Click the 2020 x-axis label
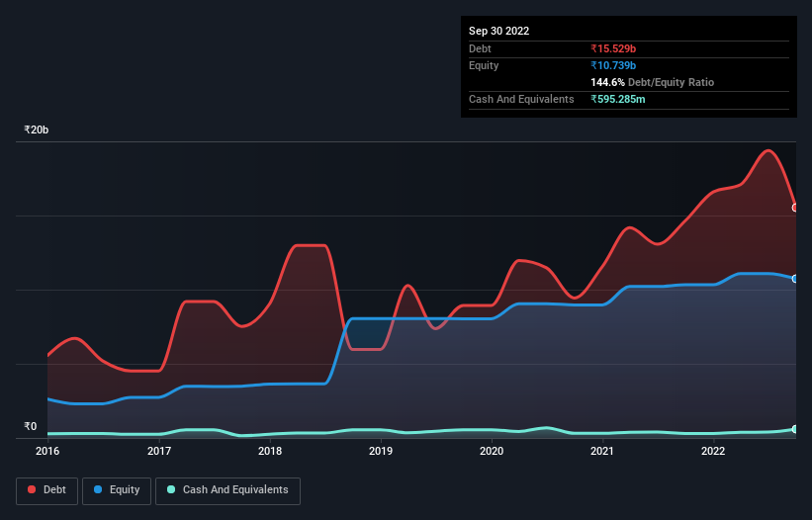 [492, 451]
